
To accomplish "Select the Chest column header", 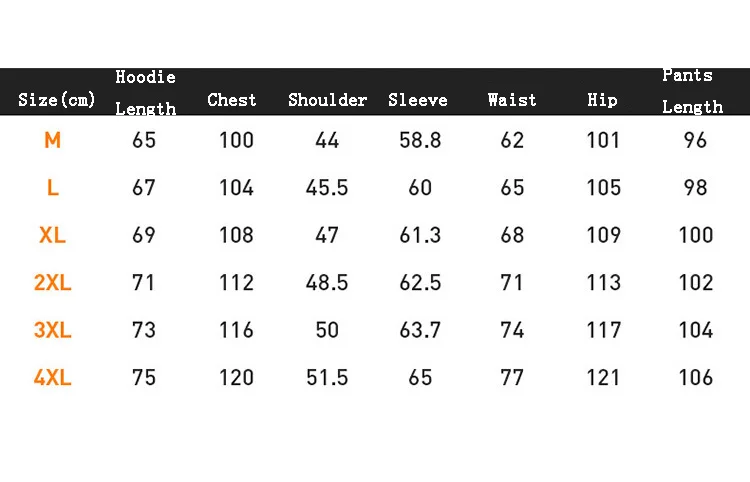I will (x=232, y=100).
